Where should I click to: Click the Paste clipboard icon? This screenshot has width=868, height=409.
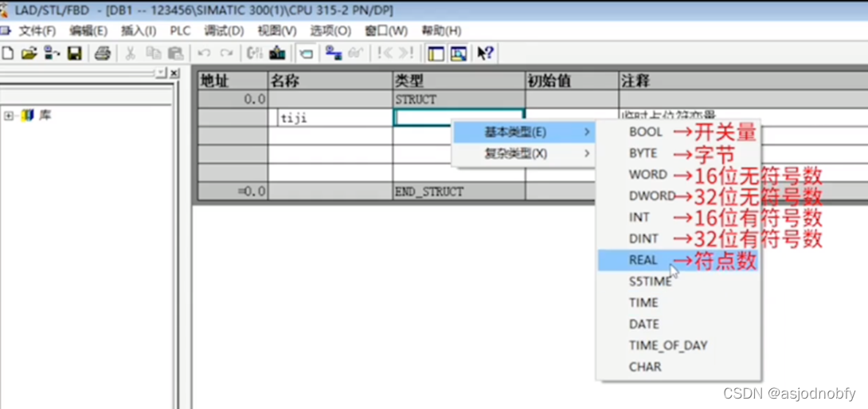click(175, 53)
